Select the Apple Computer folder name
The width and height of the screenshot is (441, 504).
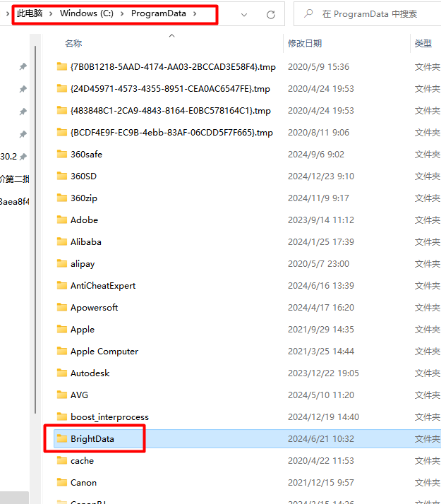pyautogui.click(x=104, y=352)
